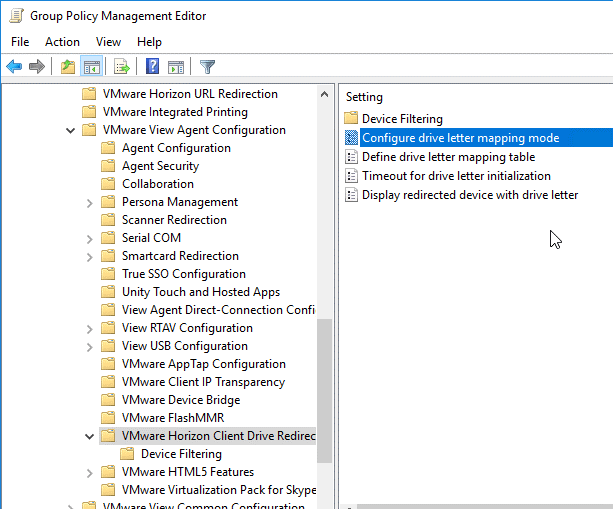Select True SSO Configuration tree item
This screenshot has height=509, width=613.
click(184, 274)
